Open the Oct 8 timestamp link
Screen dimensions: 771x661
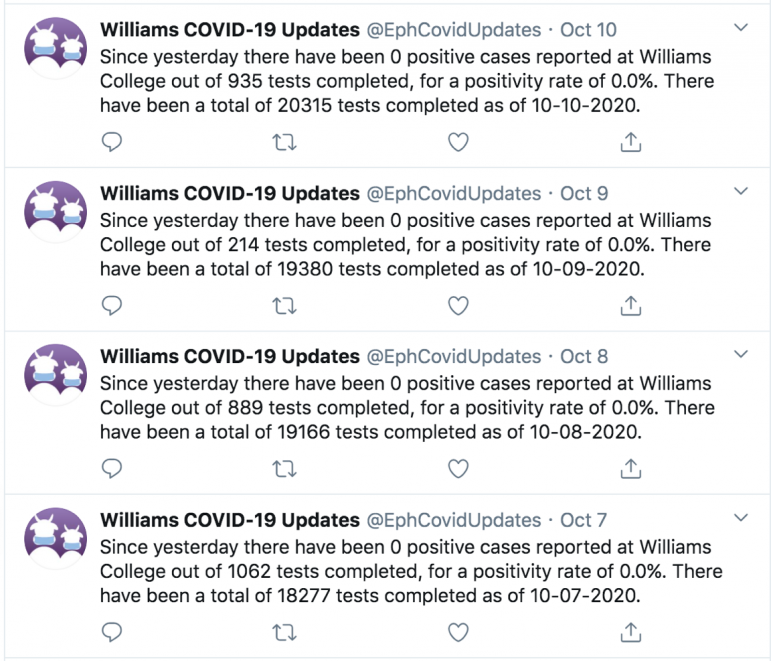click(x=584, y=357)
